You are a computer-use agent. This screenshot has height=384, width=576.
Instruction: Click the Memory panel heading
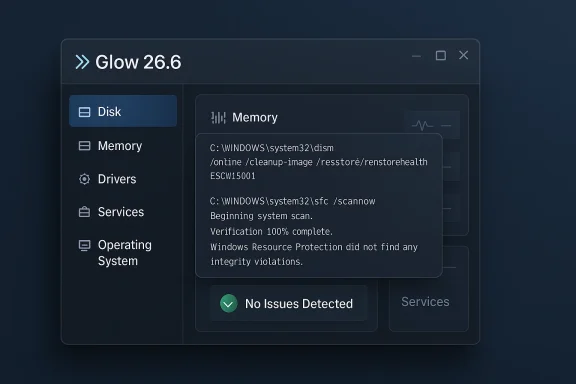coord(255,118)
